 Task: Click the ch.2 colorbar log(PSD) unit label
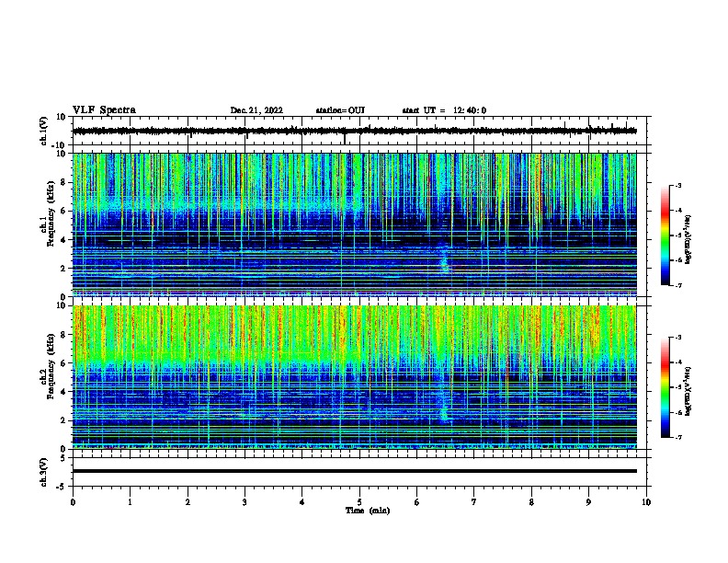(688, 391)
